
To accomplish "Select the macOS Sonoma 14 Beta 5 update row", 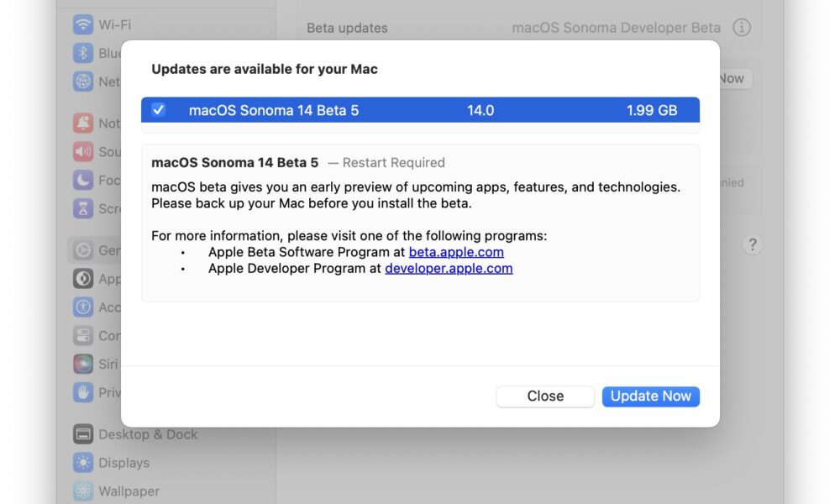I will (421, 110).
